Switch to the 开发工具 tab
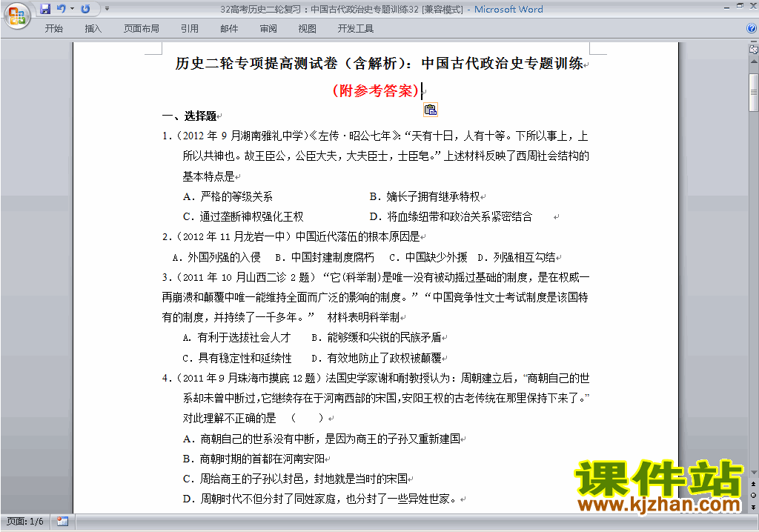Image resolution: width=759 pixels, height=532 pixels. coord(356,29)
